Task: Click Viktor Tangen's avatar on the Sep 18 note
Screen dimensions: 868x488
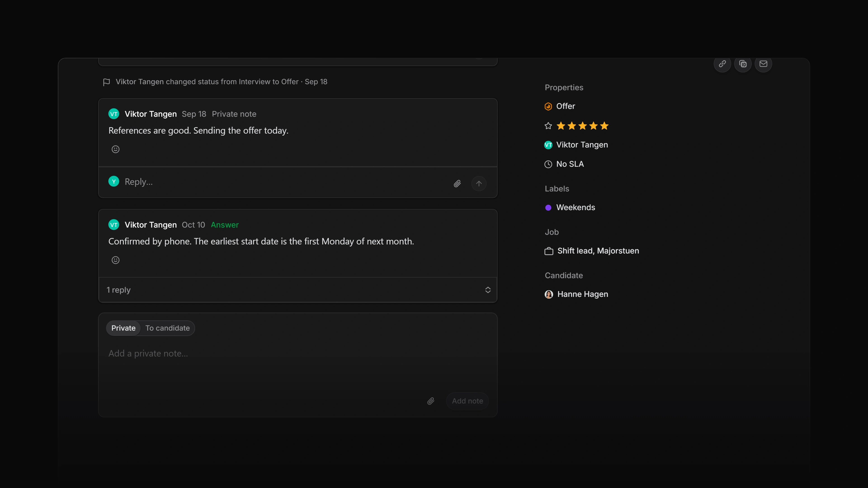Action: click(x=114, y=114)
